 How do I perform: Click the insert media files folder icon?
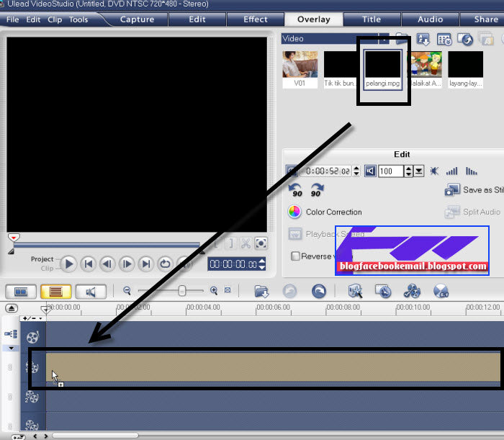point(261,292)
